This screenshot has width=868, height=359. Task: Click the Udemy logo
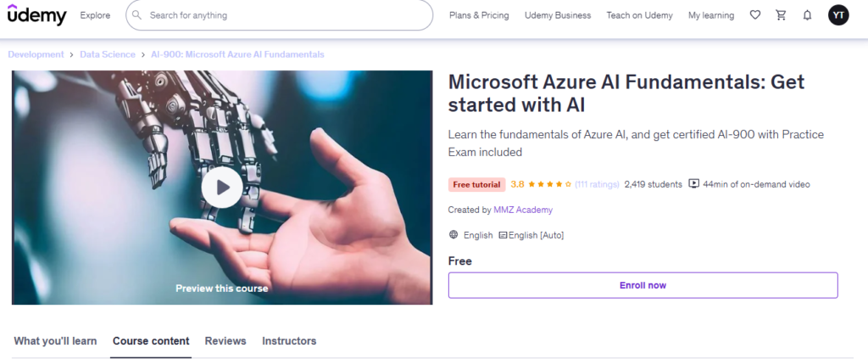coord(38,15)
